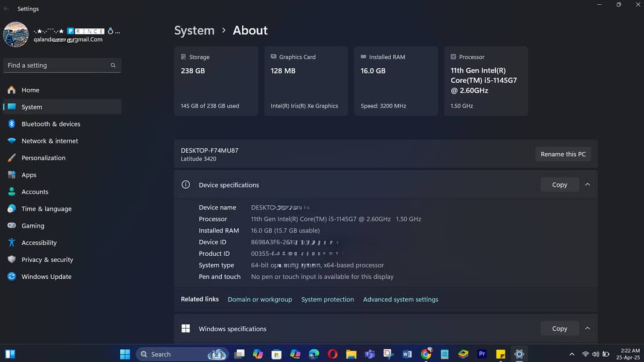
Task: Open the clock showing 2:22 AM
Action: coord(628,354)
